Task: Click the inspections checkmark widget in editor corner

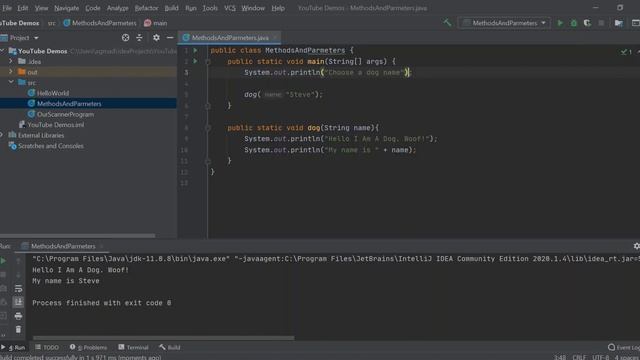Action: coord(626,52)
